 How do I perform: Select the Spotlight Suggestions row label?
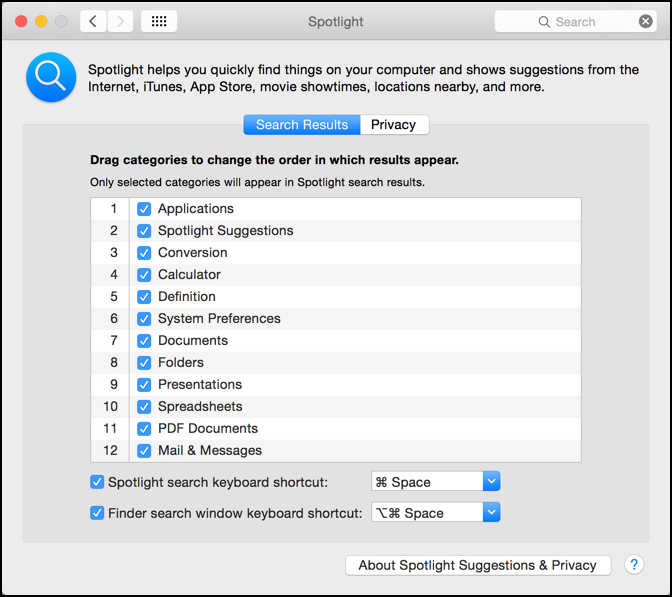[x=226, y=231]
